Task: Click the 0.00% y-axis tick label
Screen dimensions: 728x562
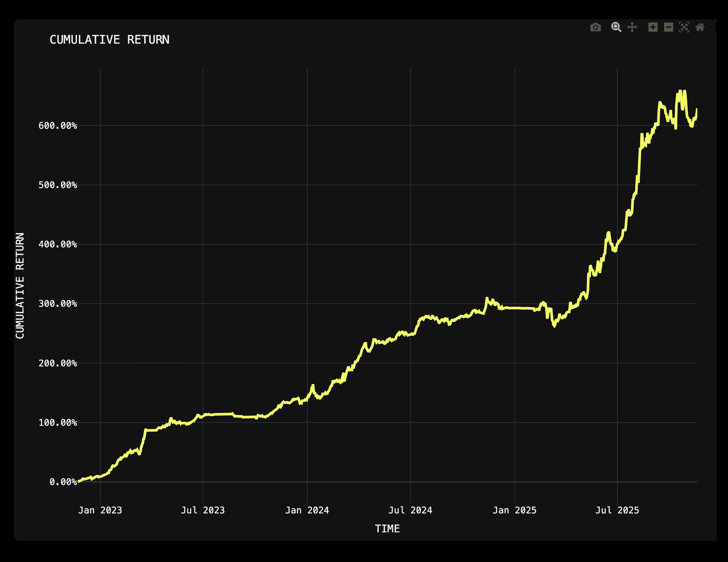Action: 63,482
